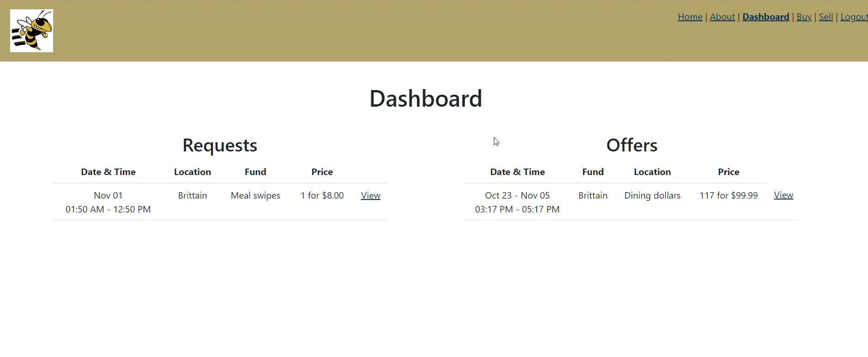Go to the About page

click(722, 17)
